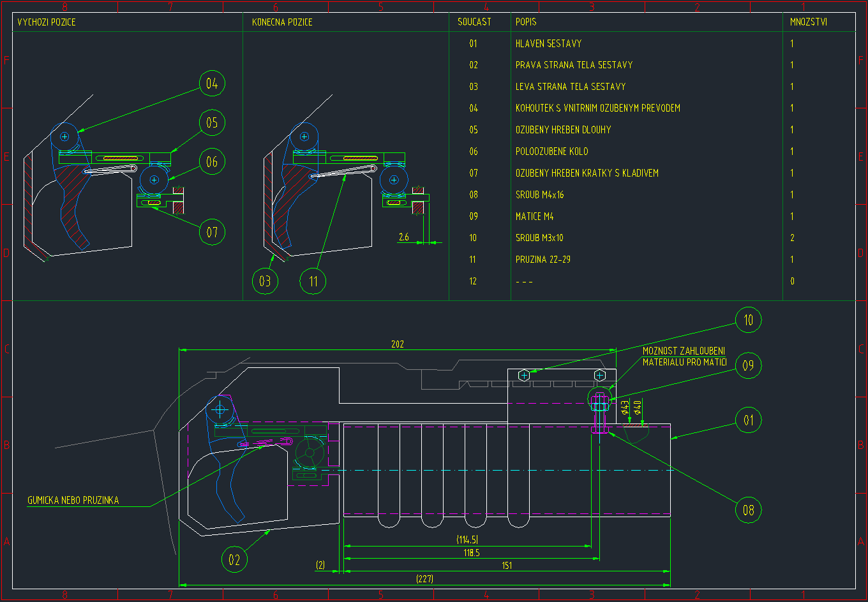Click the 2.6 dimension value
Viewport: 868px width, 602px height.
pyautogui.click(x=403, y=237)
